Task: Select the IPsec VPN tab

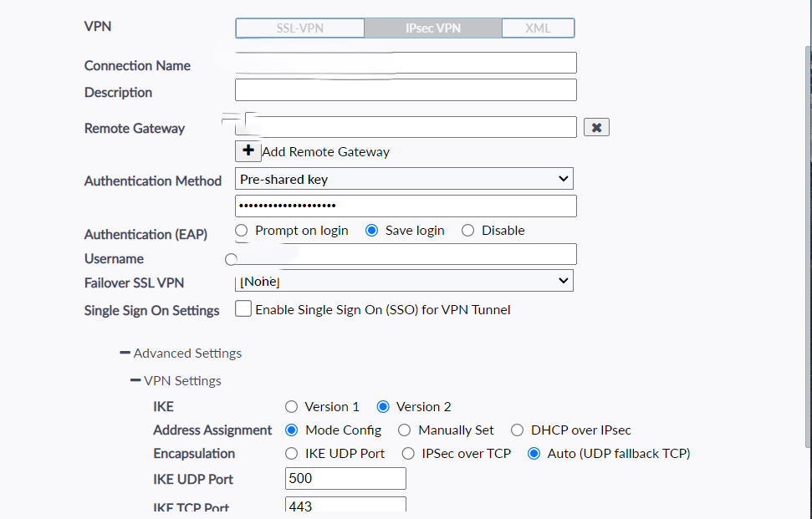Action: point(433,28)
